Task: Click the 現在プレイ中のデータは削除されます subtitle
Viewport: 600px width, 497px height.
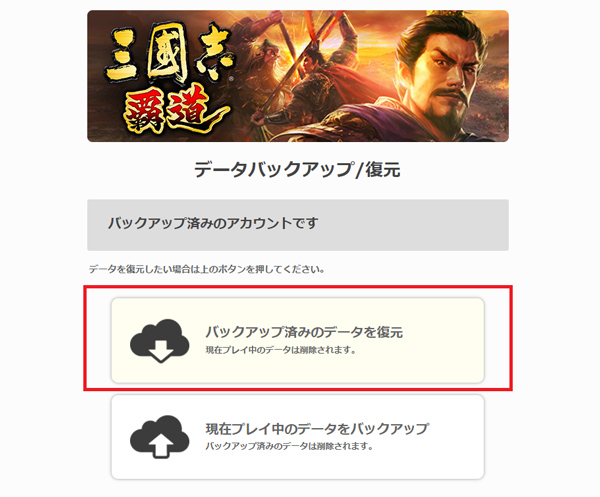Action: pyautogui.click(x=281, y=350)
